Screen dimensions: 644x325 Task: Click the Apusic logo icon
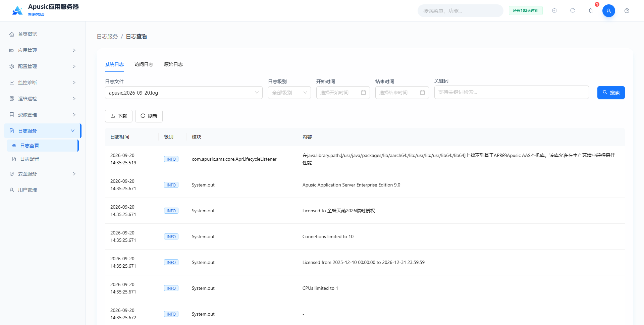tap(17, 11)
